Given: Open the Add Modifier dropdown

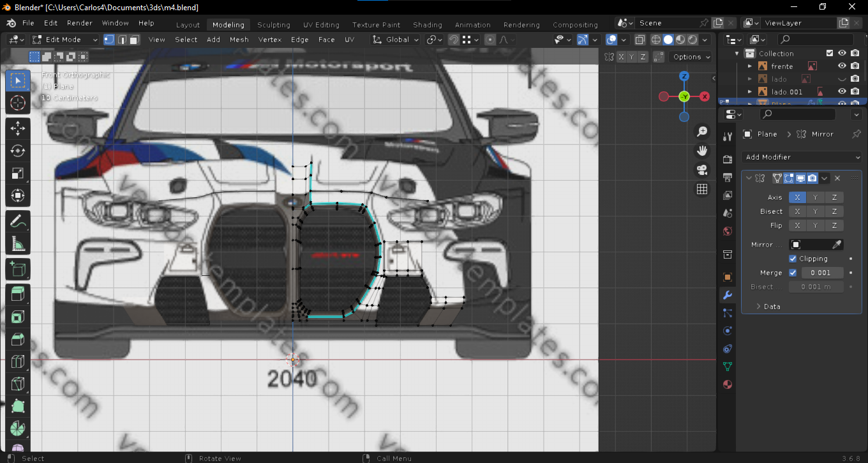Looking at the screenshot, I should 802,157.
